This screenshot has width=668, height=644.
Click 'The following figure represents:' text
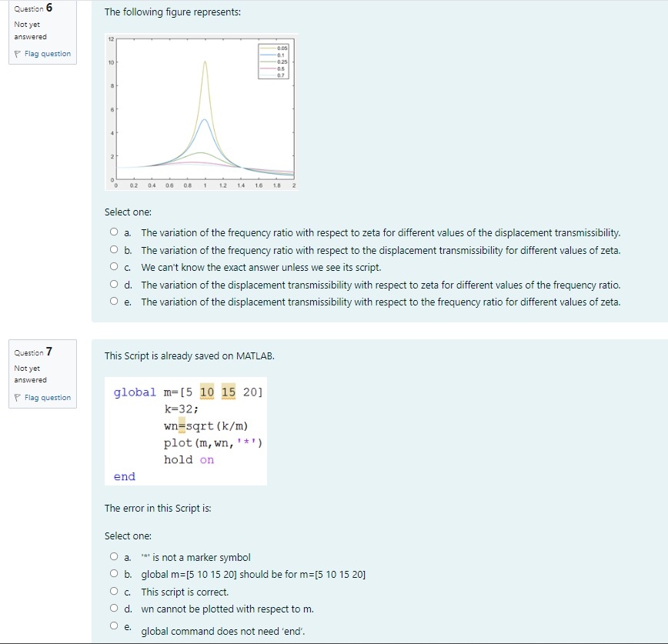(x=172, y=12)
